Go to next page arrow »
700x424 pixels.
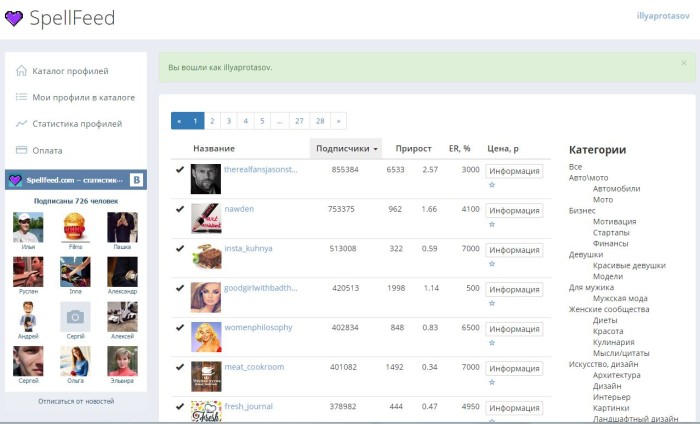(x=338, y=121)
